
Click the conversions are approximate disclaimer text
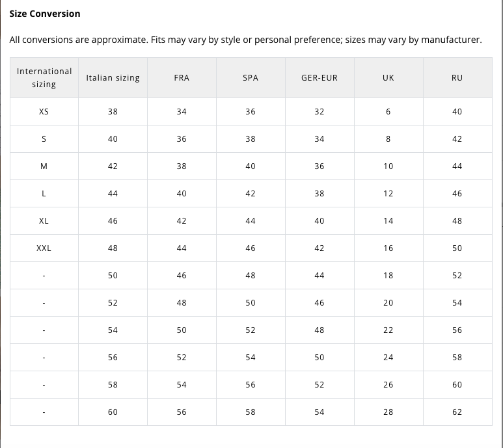[245, 40]
